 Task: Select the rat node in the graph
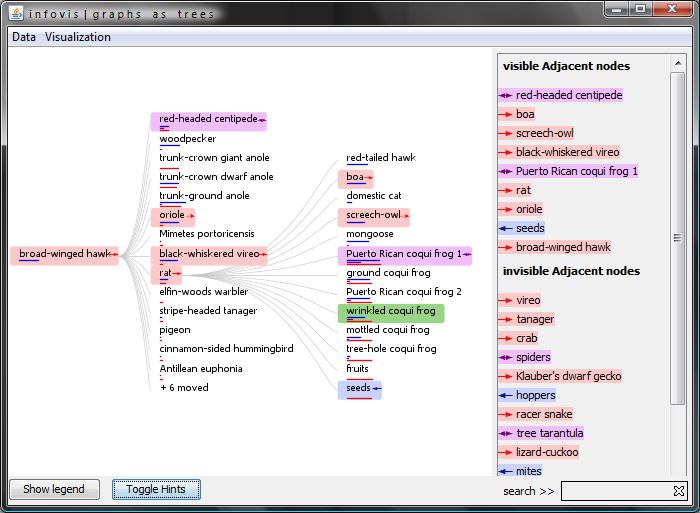click(166, 275)
